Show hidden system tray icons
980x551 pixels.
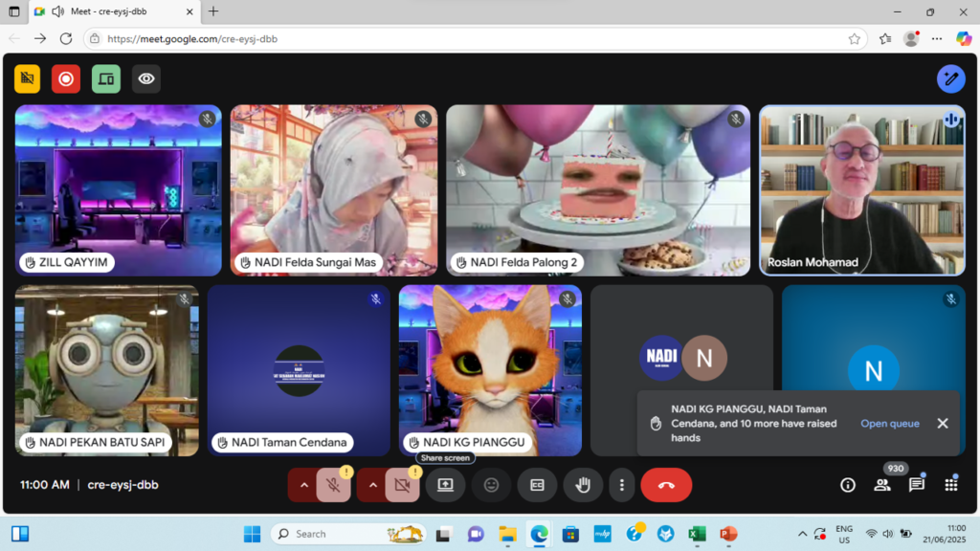pyautogui.click(x=802, y=534)
